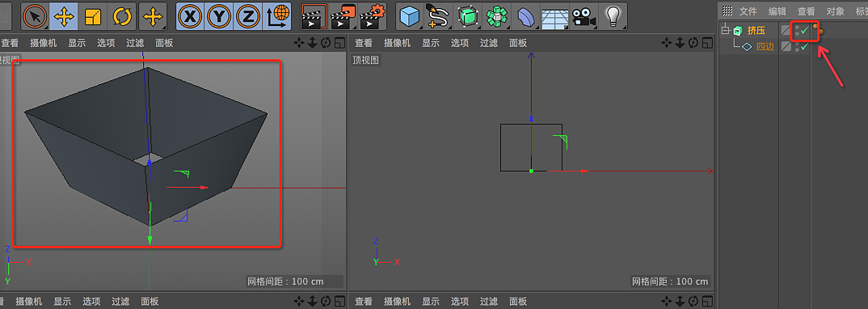Open 显示 menu in the 顶视图 viewport
The height and width of the screenshot is (309, 868).
tap(431, 43)
